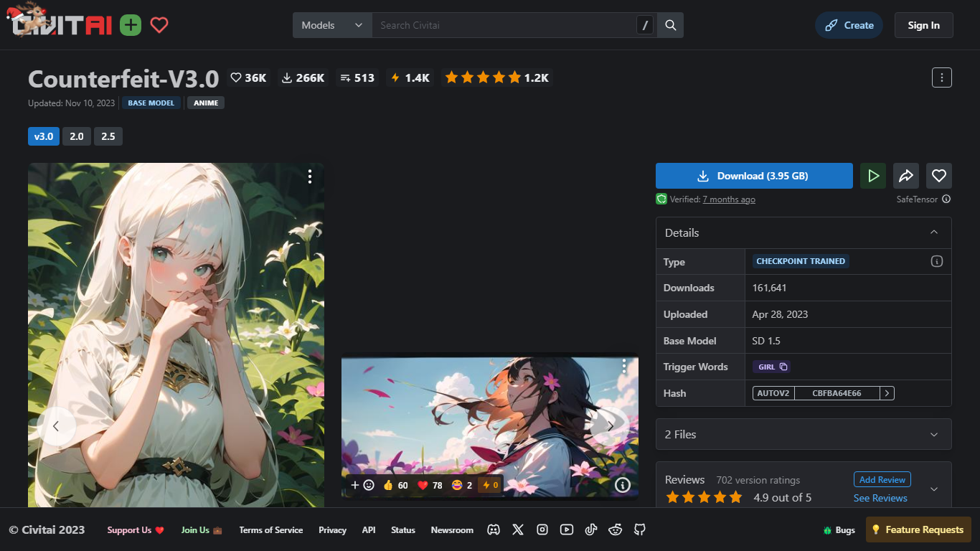Click the share arrow icon
The height and width of the screenshot is (551, 980).
[905, 176]
